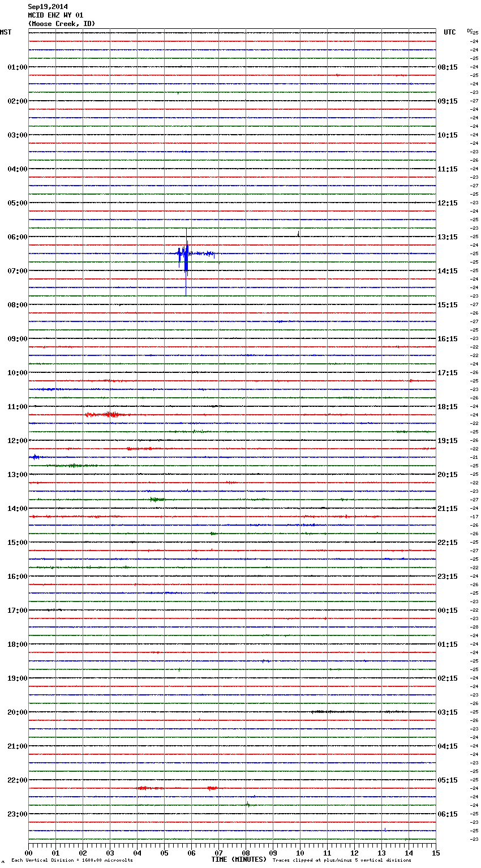The image size is (481, 868).
Task: Select the 14 minute tick label
Action: pyautogui.click(x=409, y=853)
